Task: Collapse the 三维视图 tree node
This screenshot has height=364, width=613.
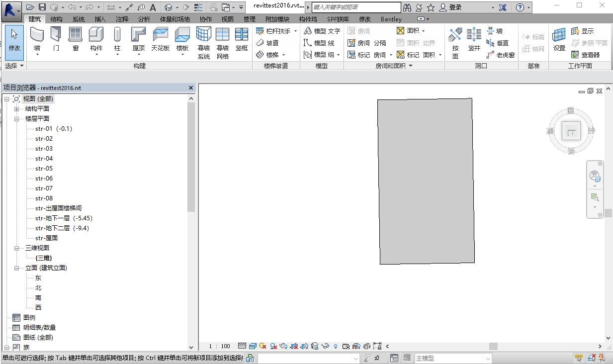Action: point(16,248)
